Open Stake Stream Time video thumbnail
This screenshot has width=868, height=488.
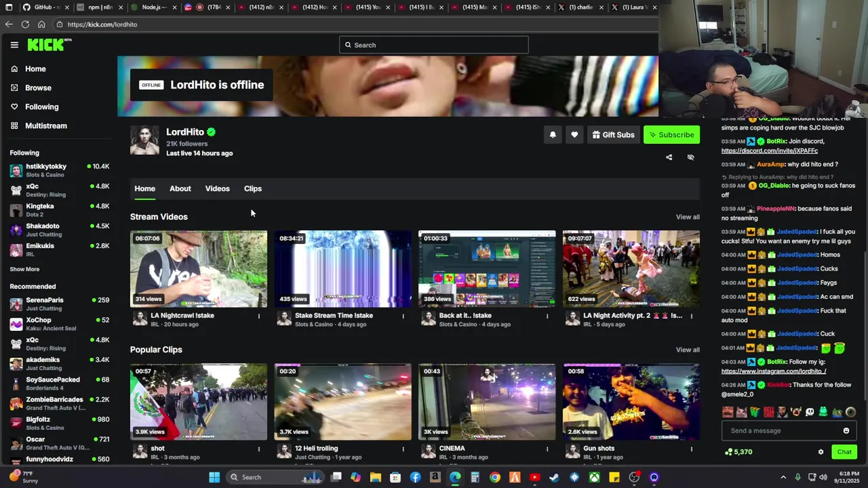[x=343, y=269]
